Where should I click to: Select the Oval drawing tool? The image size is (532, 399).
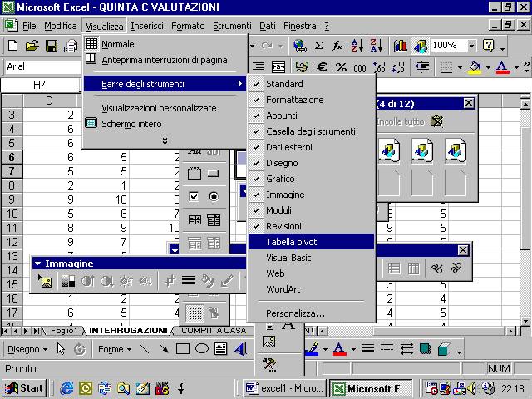click(202, 348)
